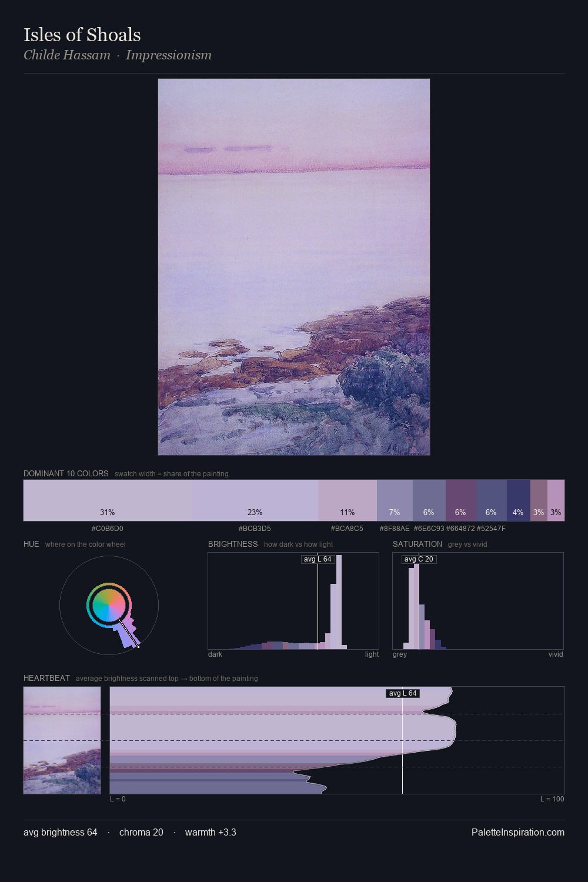This screenshot has height=882, width=588.
Task: Click the #BCA8C5 hex label
Action: [x=347, y=529]
